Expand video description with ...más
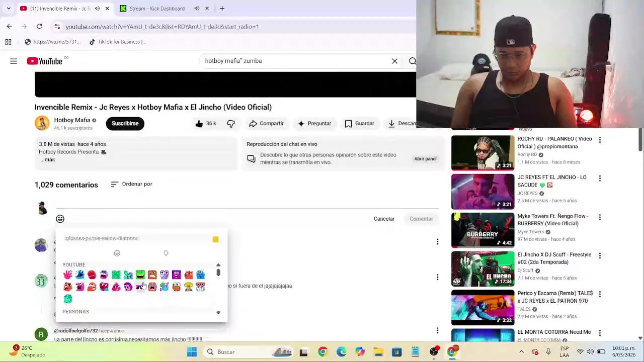This screenshot has height=362, width=644. click(x=47, y=159)
